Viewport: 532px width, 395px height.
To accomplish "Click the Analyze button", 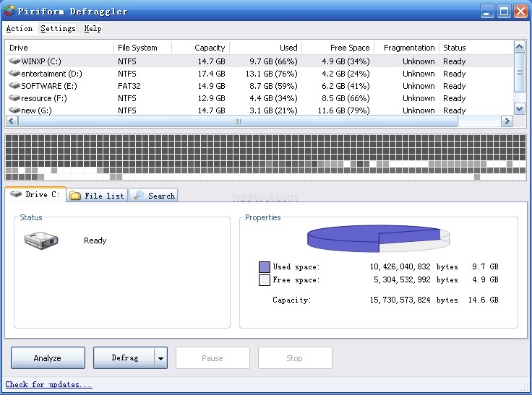I will pyautogui.click(x=48, y=357).
